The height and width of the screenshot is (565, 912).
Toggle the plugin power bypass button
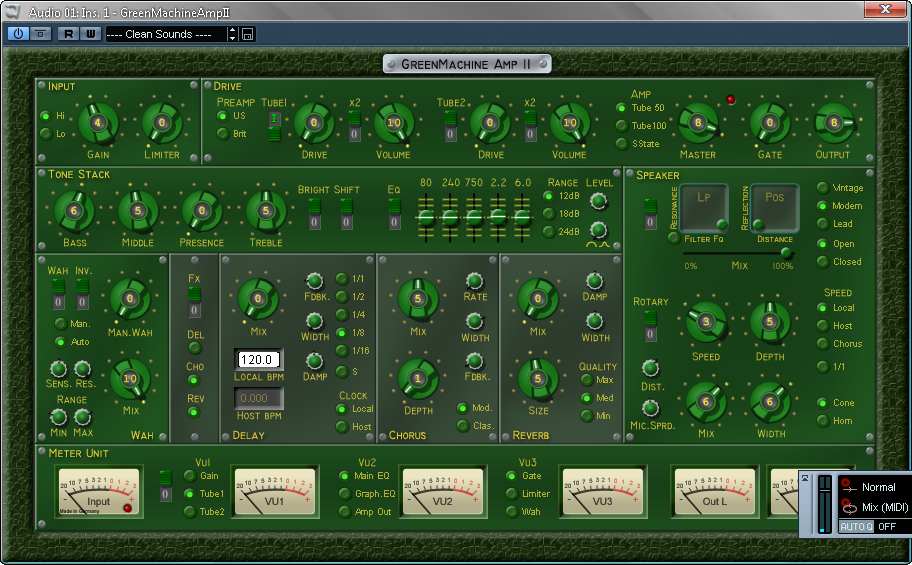(x=18, y=33)
